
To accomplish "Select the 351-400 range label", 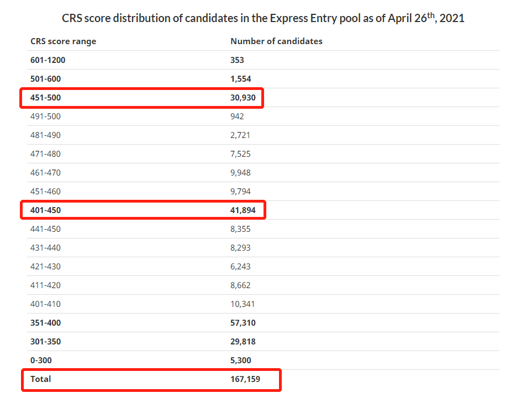I will 45,322.
